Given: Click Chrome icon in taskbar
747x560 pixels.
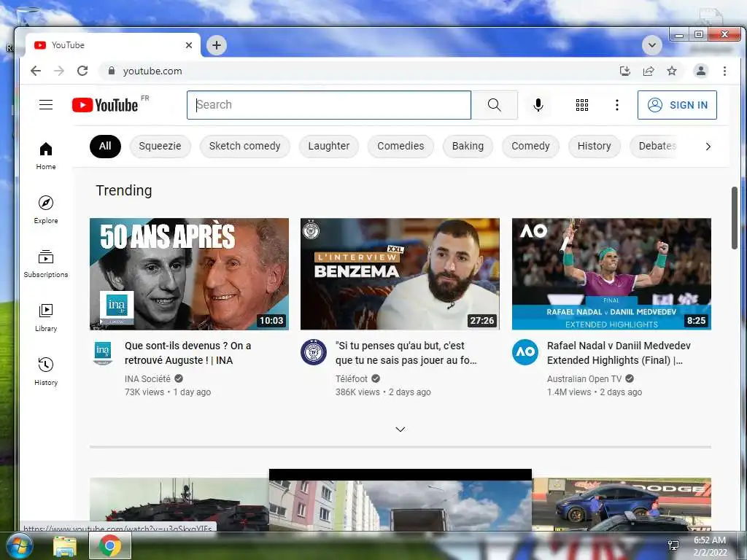Looking at the screenshot, I should (110, 545).
